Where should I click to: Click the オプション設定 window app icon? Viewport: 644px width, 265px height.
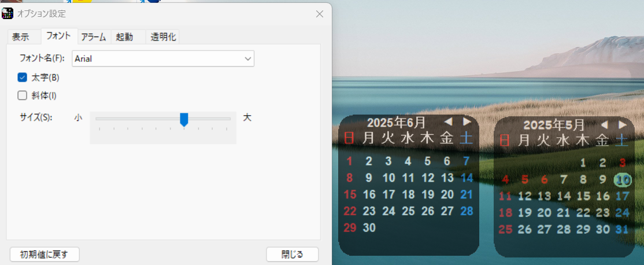8,13
